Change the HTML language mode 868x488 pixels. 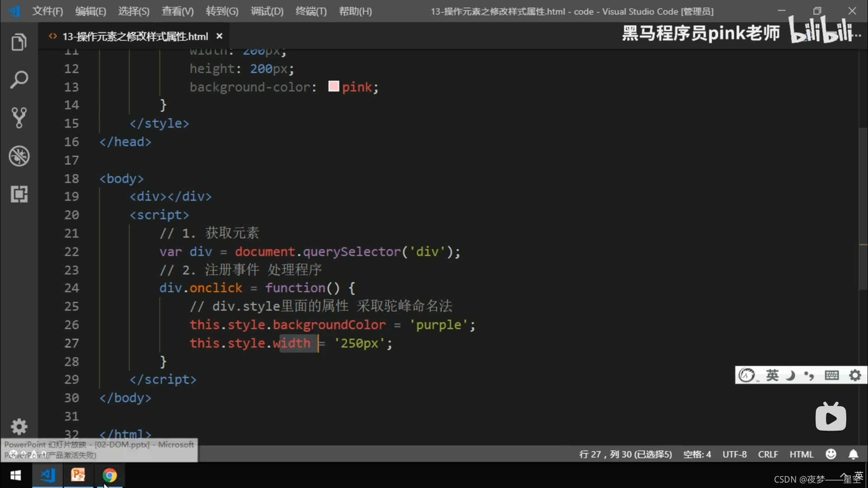(802, 454)
